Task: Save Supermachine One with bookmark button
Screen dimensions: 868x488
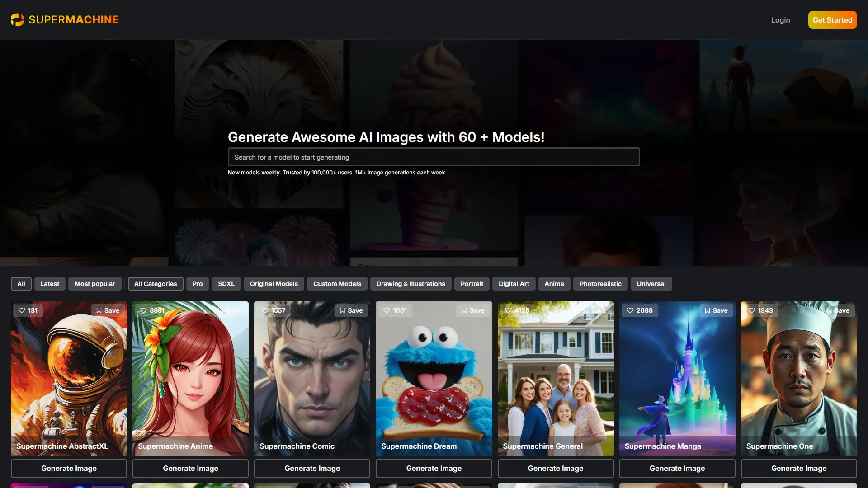Action: tap(837, 310)
